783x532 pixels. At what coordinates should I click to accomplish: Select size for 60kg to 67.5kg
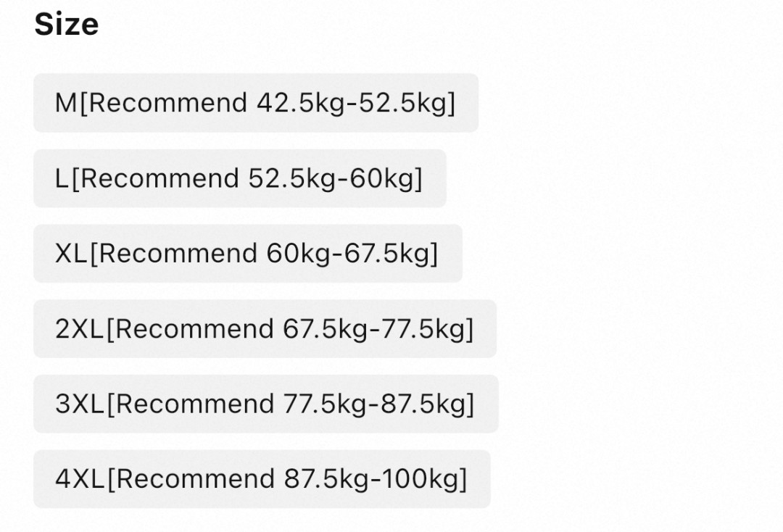pos(247,254)
